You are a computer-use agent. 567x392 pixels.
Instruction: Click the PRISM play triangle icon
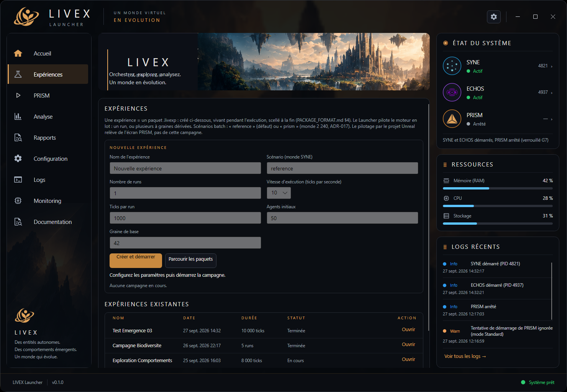(x=18, y=95)
